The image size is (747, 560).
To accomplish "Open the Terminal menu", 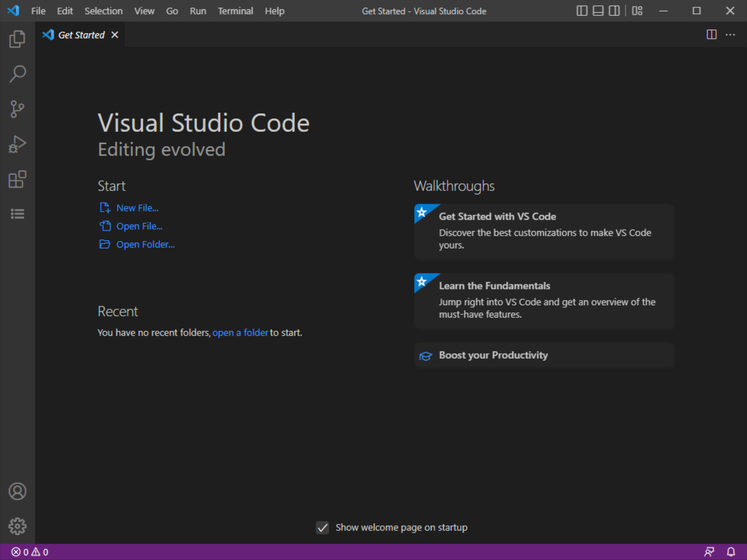I will pos(235,11).
